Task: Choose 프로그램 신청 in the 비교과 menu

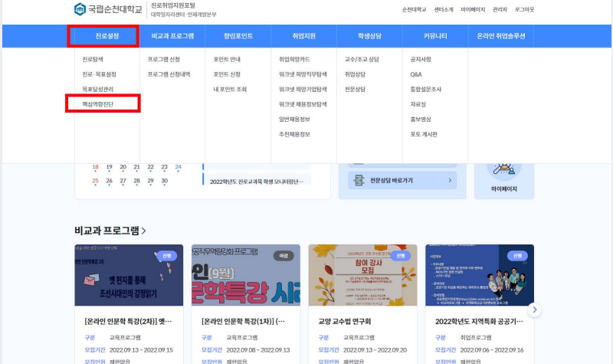Action: point(164,59)
